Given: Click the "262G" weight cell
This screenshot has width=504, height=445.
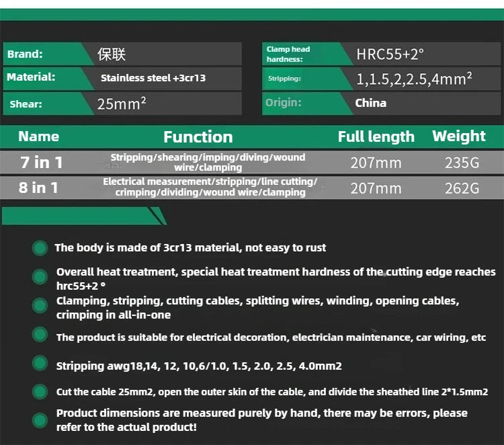Looking at the screenshot, I should pos(462,188).
